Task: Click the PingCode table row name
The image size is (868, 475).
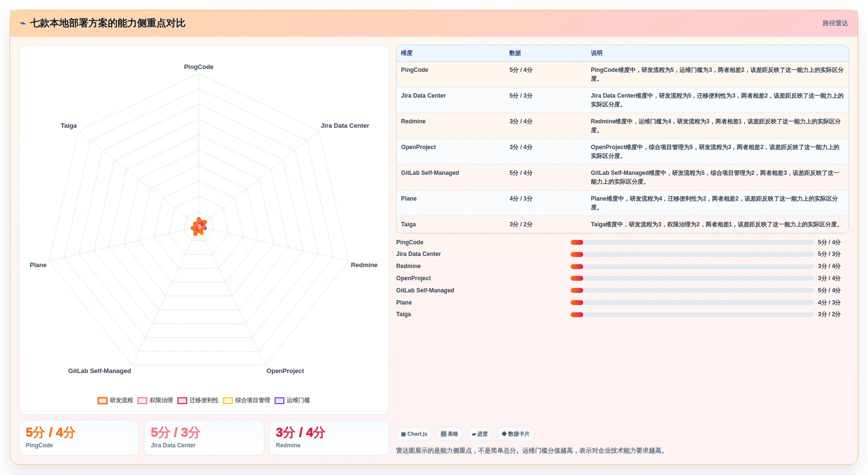Action: (415, 70)
